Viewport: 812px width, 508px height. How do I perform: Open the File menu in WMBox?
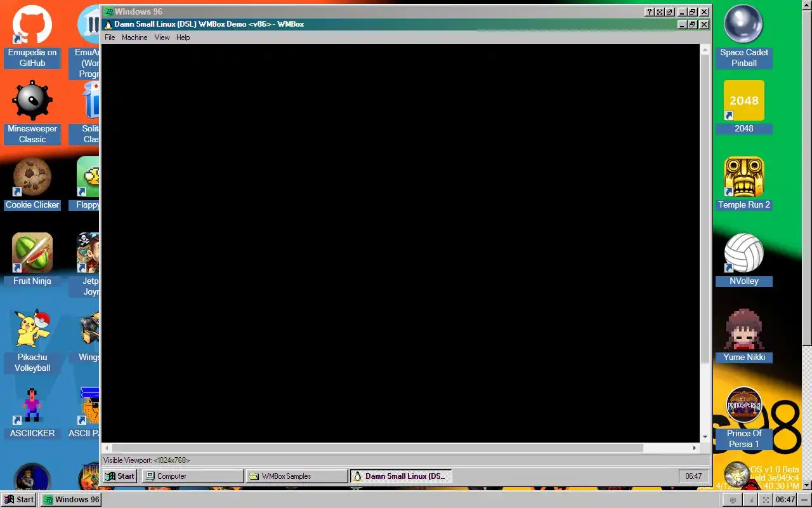coord(110,37)
